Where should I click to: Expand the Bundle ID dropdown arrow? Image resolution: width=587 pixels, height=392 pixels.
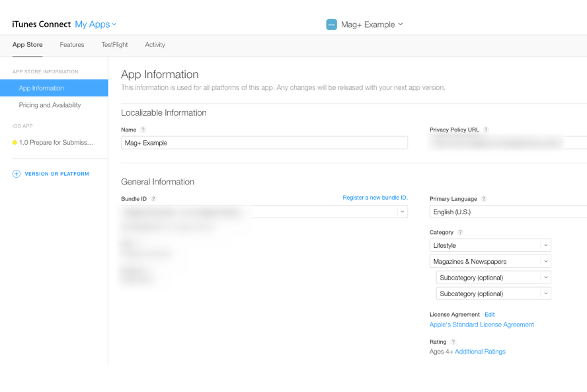pos(403,212)
